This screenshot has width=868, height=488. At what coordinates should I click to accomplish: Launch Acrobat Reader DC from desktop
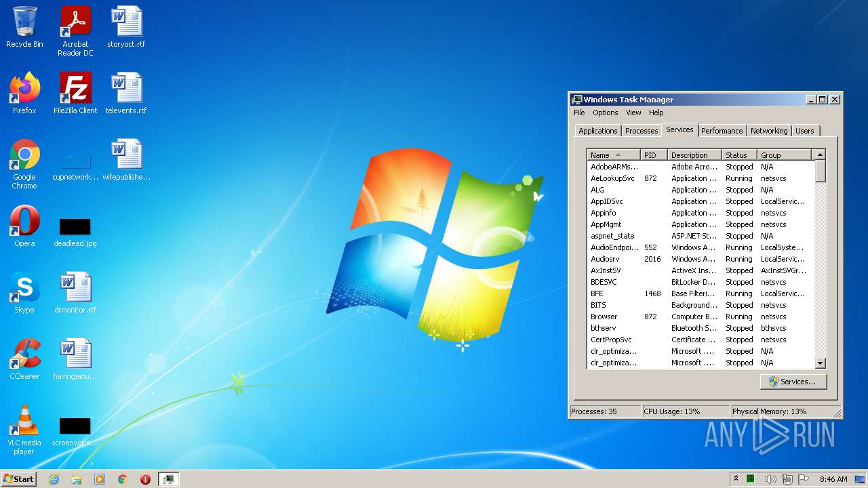coord(75,31)
